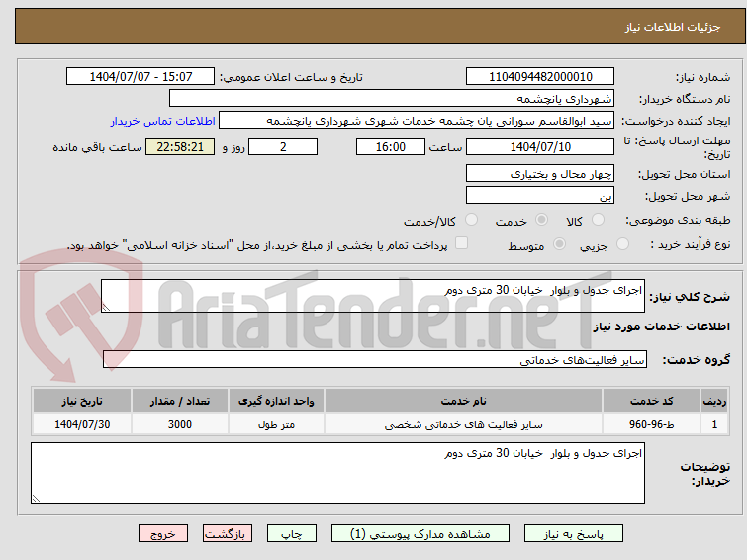Select the خدمت radio button
This screenshot has height=560, width=747.
[x=541, y=220]
